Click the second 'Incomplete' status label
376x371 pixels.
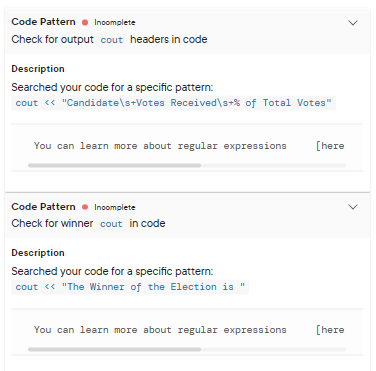(x=115, y=207)
